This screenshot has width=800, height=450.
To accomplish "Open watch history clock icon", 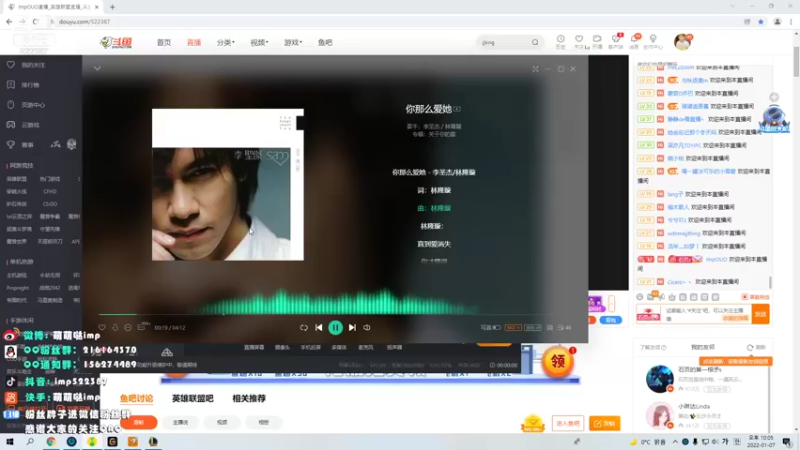I will pos(560,41).
